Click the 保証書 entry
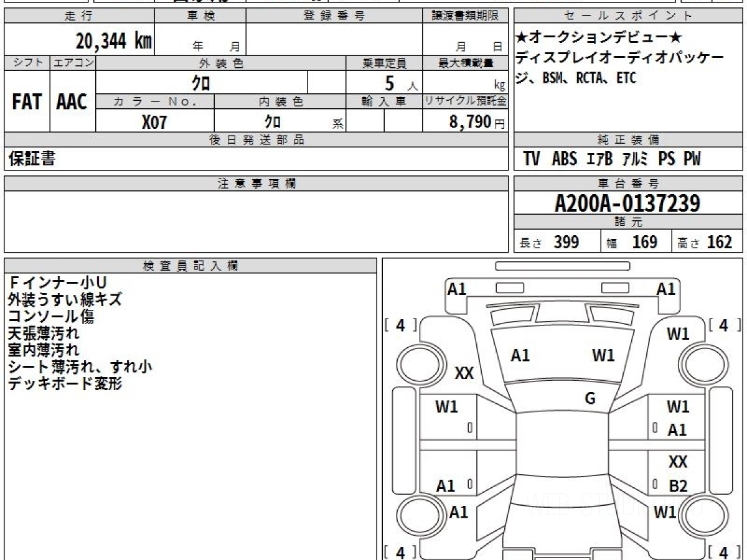 click(32, 159)
